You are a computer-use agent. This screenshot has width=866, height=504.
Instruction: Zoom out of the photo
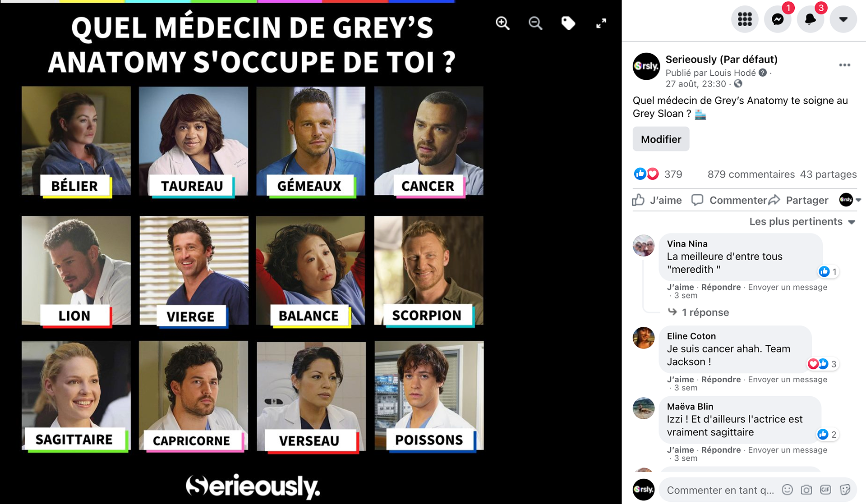(x=535, y=23)
